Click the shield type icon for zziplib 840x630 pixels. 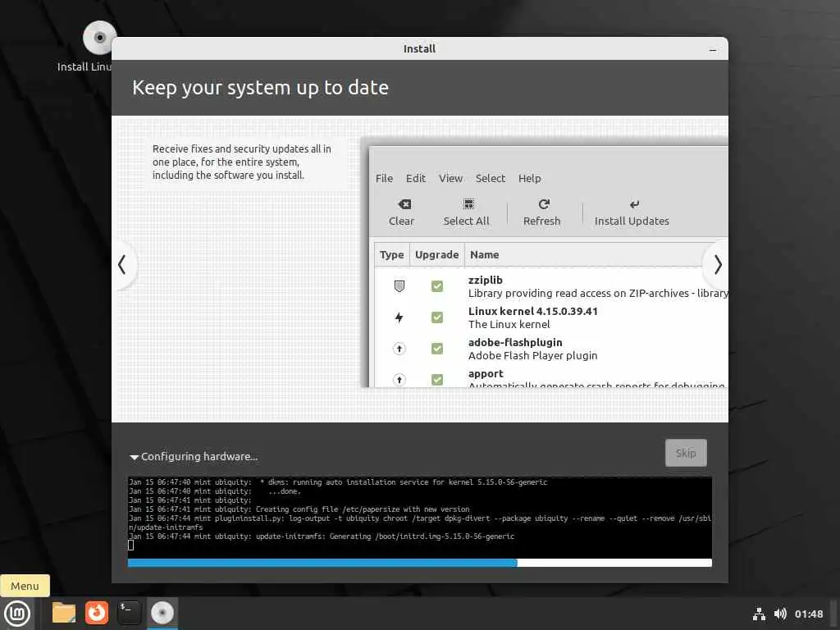(x=399, y=286)
